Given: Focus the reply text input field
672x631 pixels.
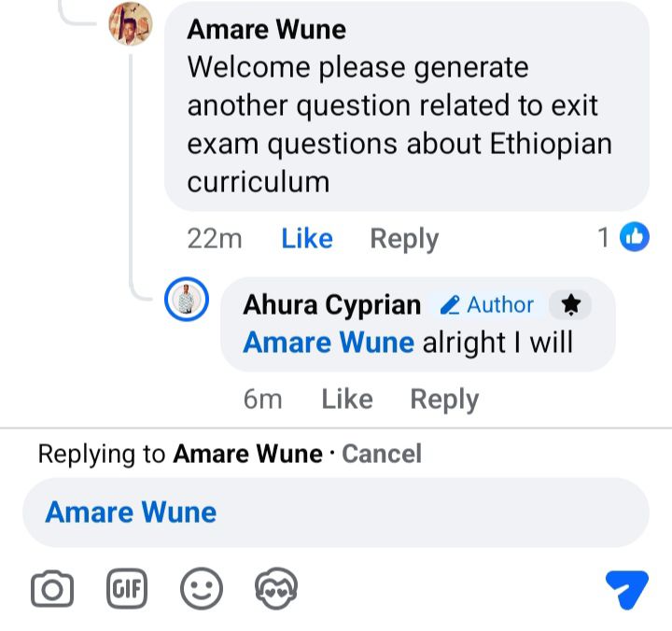Looking at the screenshot, I should pyautogui.click(x=336, y=512).
